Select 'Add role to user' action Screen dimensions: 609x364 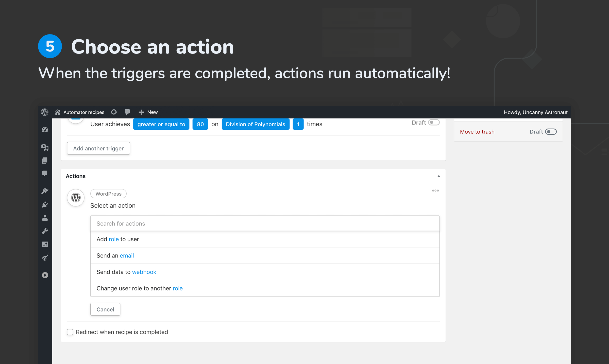point(118,239)
